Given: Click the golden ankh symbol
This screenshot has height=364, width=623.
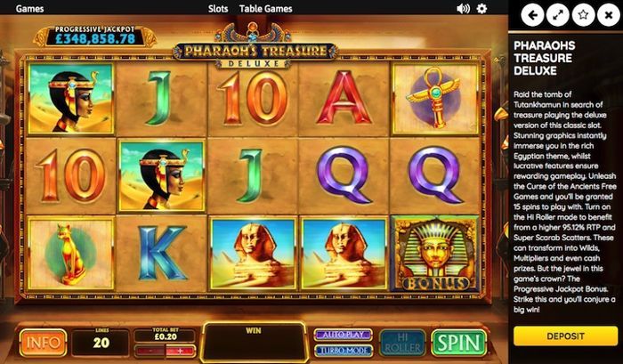Looking at the screenshot, I should click(435, 99).
